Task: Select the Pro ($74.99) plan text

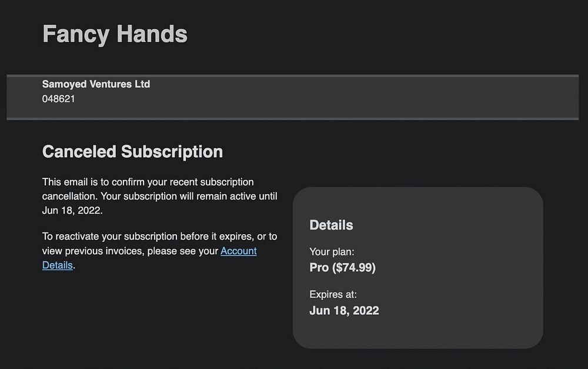Action: coord(342,268)
